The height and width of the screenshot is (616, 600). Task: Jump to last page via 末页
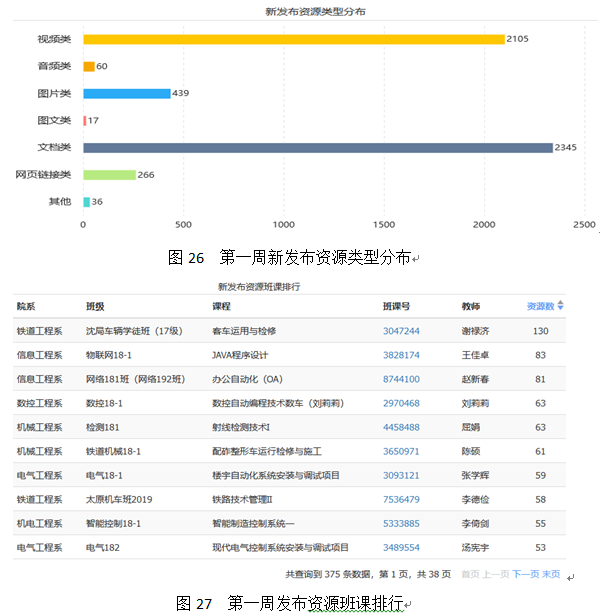[551, 575]
